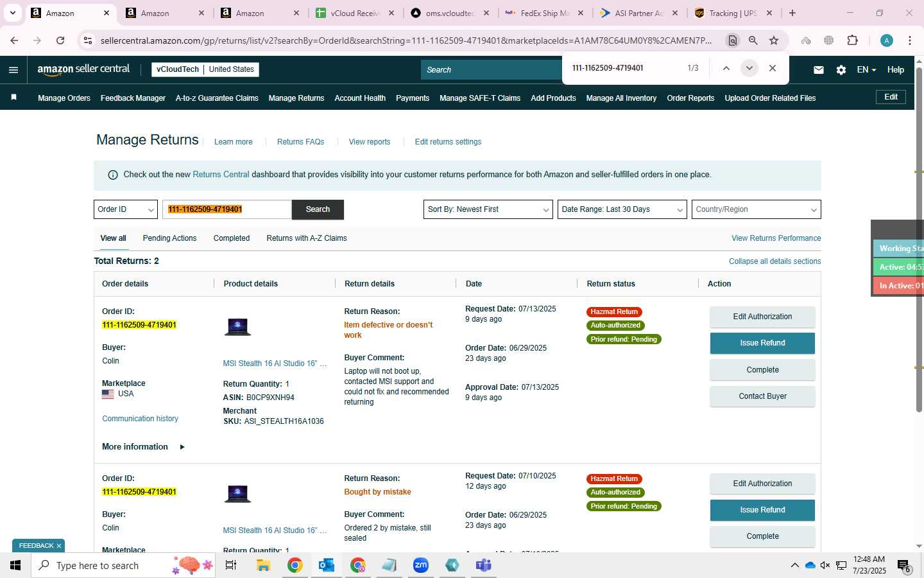This screenshot has height=578, width=924.
Task: Open Communication history link
Action: point(140,419)
